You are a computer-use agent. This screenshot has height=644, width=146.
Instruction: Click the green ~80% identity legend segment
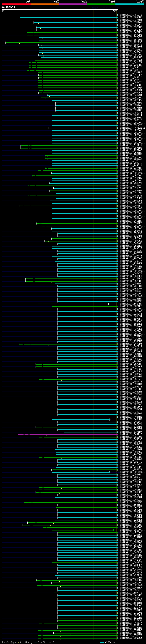tap(101, 4)
